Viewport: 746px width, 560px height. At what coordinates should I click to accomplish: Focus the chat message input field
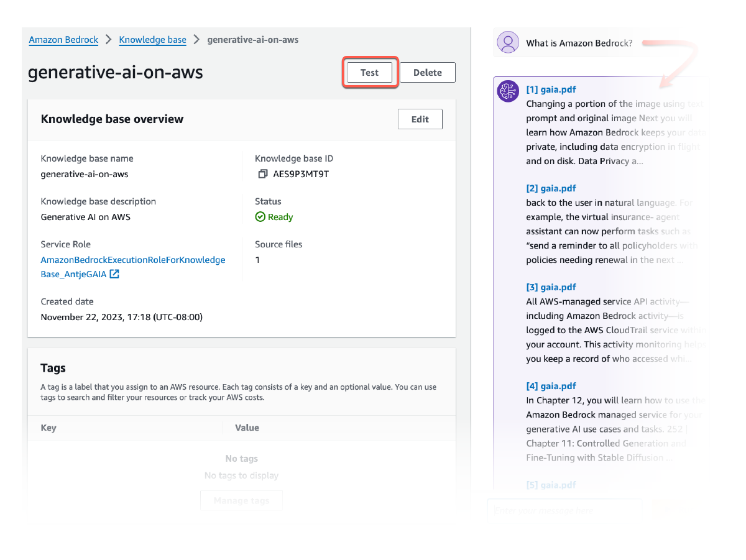[563, 510]
